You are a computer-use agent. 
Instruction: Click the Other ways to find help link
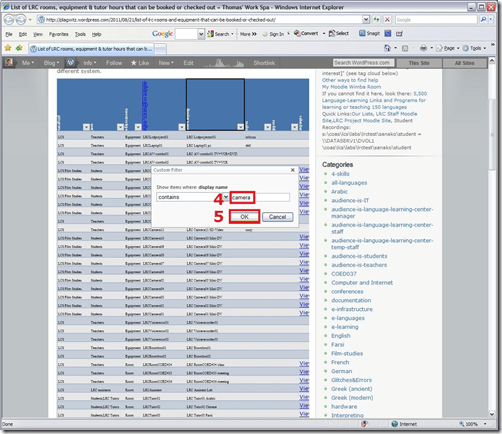350,80
